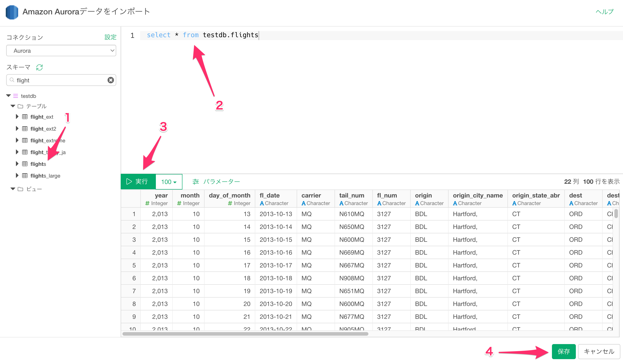This screenshot has width=623, height=364.
Task: Select the flights_large tree item
Action: pyautogui.click(x=45, y=176)
